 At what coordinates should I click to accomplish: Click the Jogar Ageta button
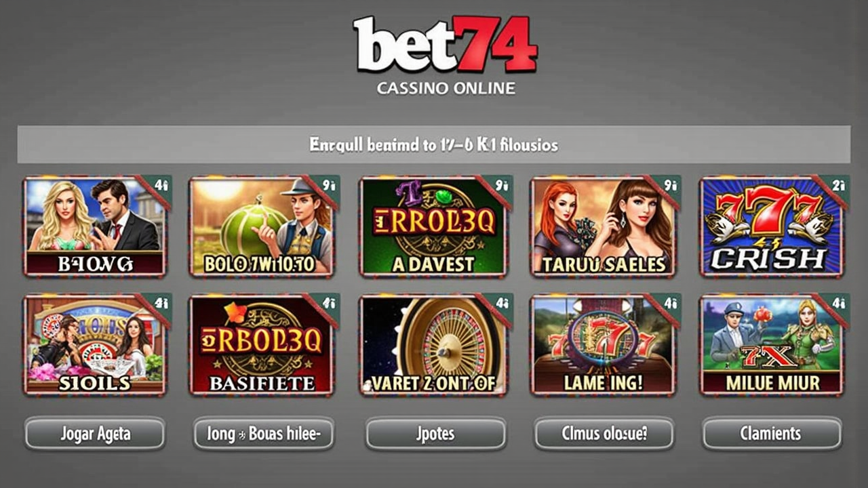tap(95, 434)
